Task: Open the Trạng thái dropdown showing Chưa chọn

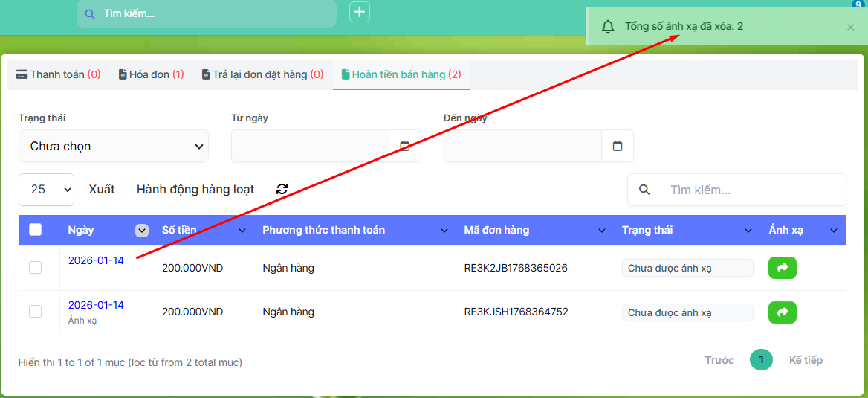Action: point(114,147)
